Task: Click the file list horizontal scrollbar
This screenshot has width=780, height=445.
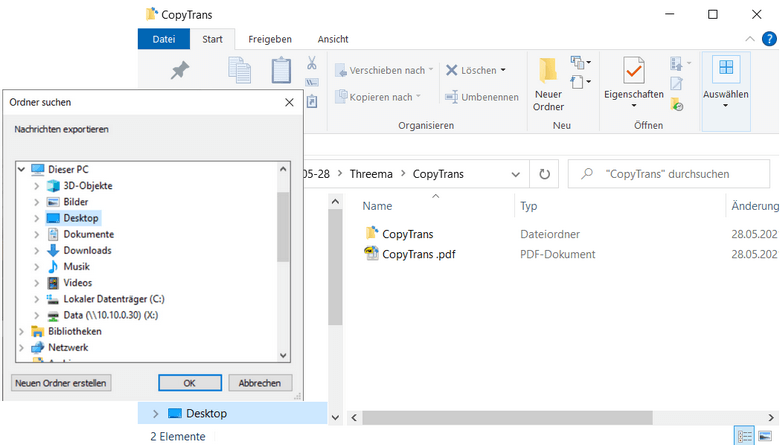Action: pyautogui.click(x=507, y=417)
